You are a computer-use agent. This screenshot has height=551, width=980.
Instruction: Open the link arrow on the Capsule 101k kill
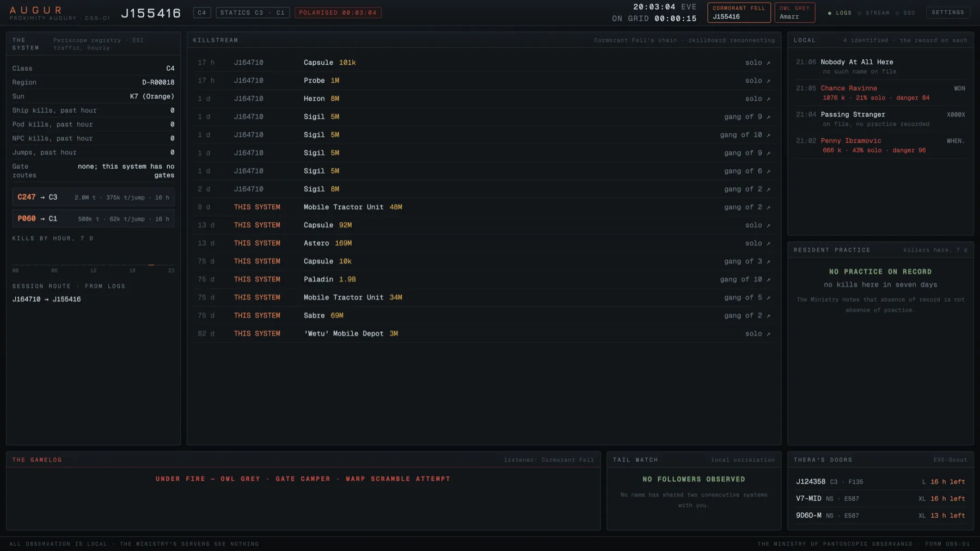768,63
